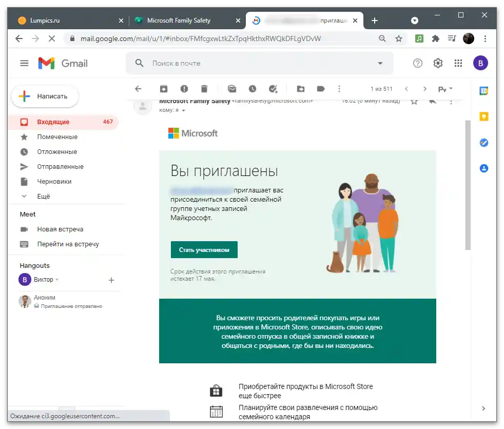The height and width of the screenshot is (429, 504).
Task: Open the Виктор Hangouts status dropdown
Action: point(57,280)
